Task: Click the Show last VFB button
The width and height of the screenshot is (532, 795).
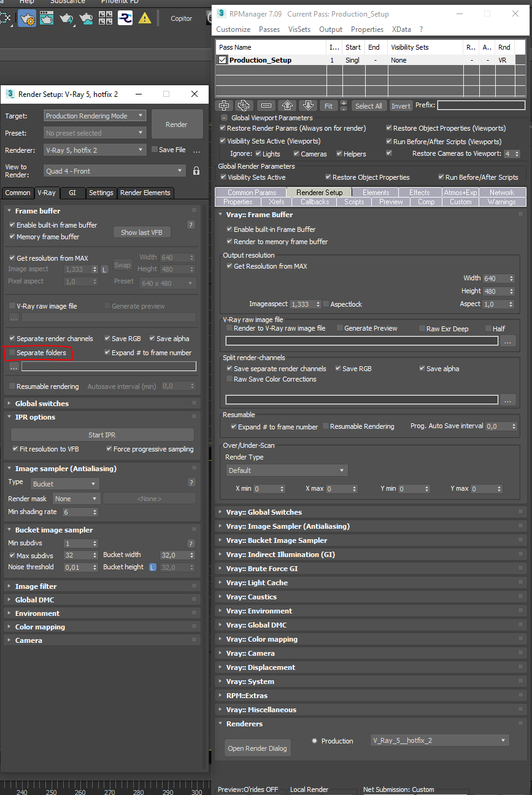Action: pos(142,232)
